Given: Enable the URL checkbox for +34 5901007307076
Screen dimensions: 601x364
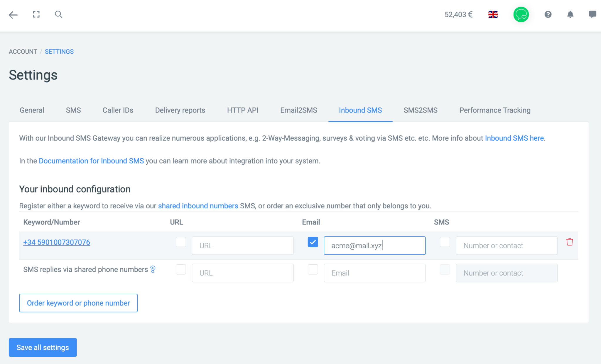Looking at the screenshot, I should [181, 242].
